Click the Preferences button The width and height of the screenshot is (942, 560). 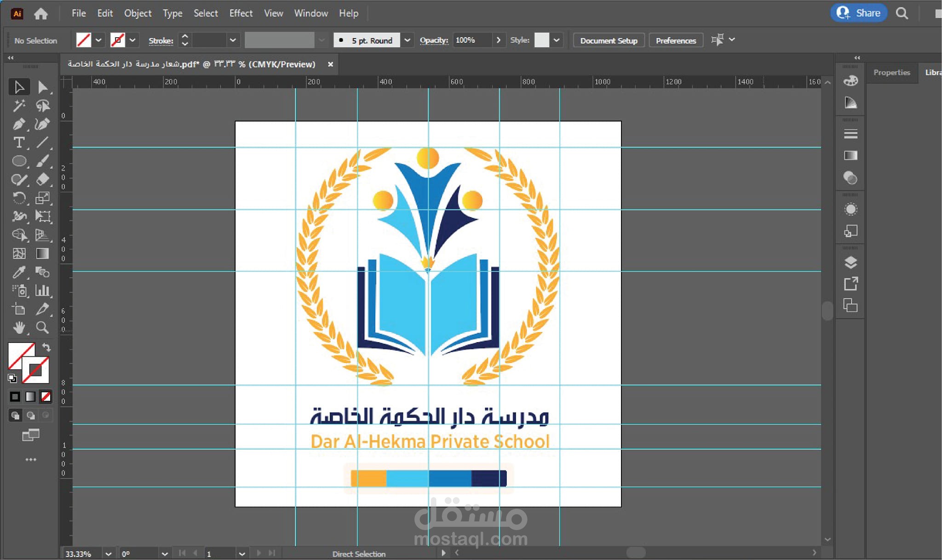(676, 40)
